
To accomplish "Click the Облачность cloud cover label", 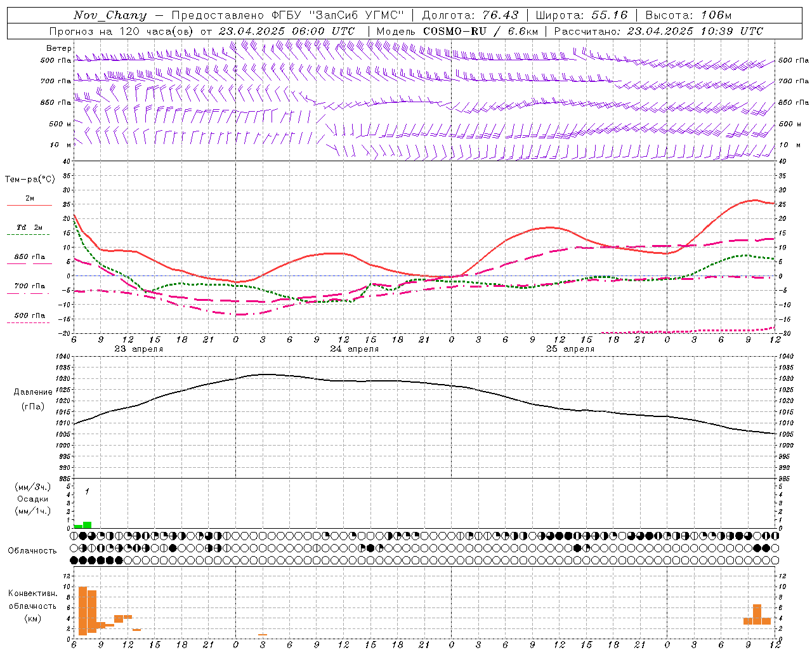I will click(x=32, y=551).
